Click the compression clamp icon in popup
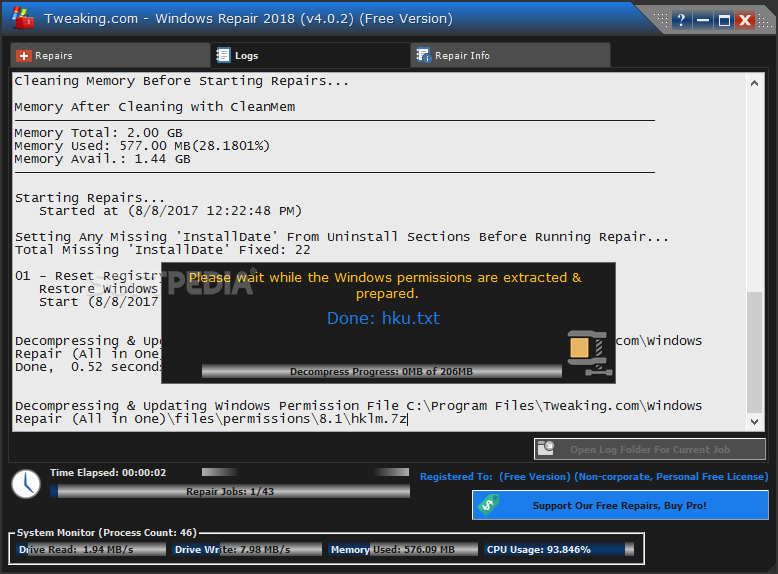 point(589,353)
